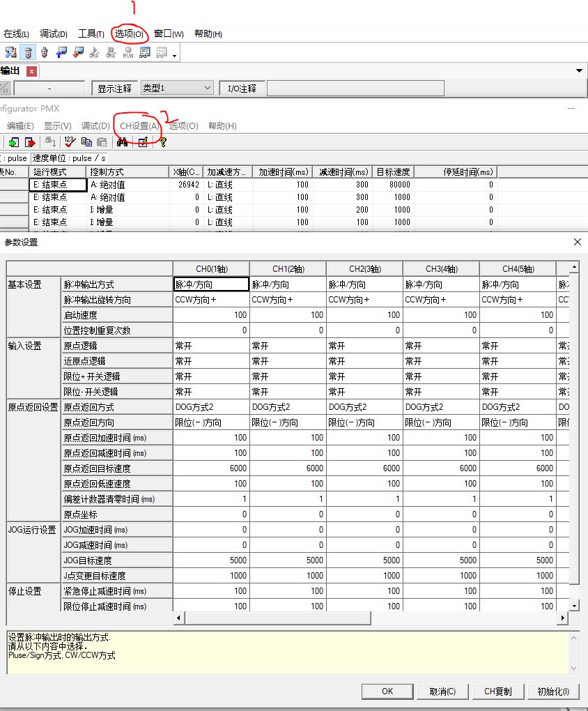Click the RUN mode toolbar icon
The width and height of the screenshot is (588, 711).
point(128,52)
